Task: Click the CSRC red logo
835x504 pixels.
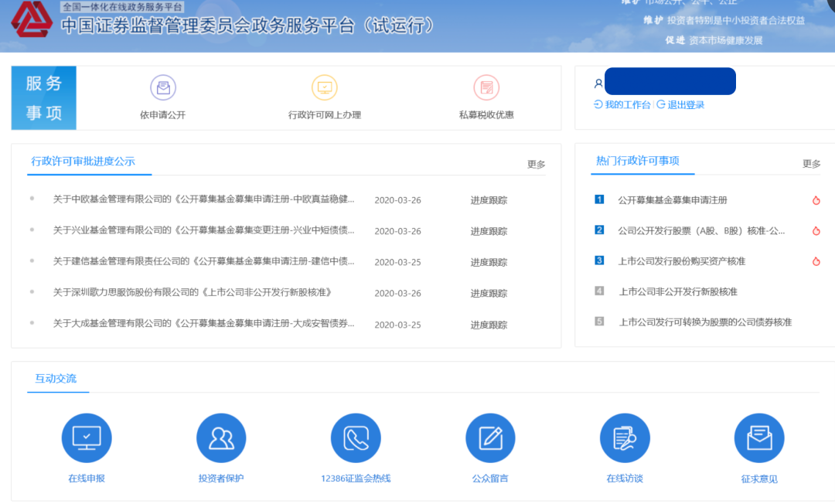Action: pyautogui.click(x=32, y=19)
